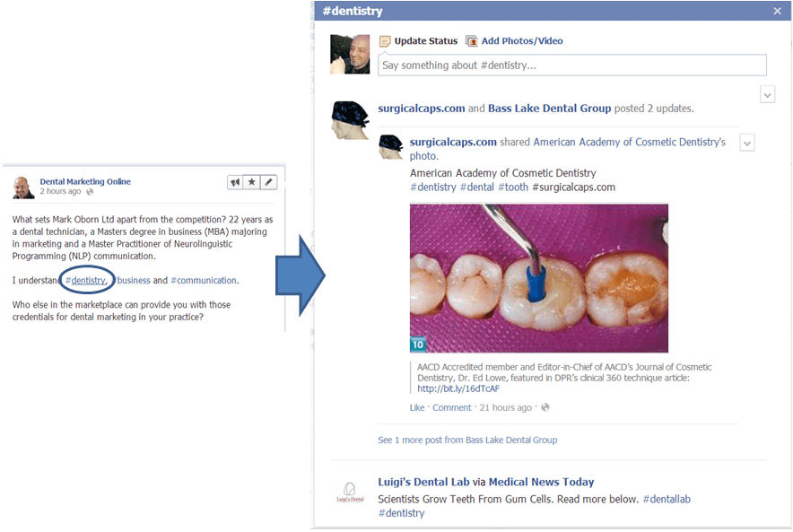Viewport: 793px width, 532px height.
Task: Click See 1 more post from Bass Lake Dental Group
Action: (467, 440)
